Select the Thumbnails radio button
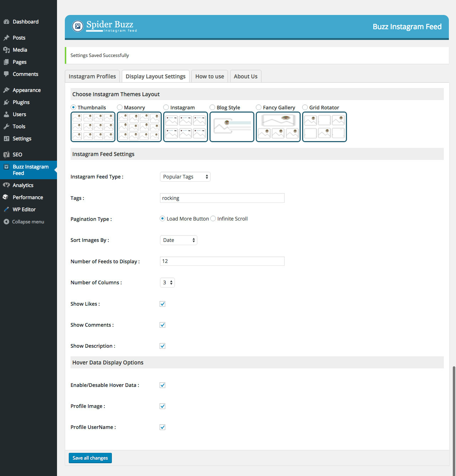456x476 pixels. pyautogui.click(x=73, y=107)
